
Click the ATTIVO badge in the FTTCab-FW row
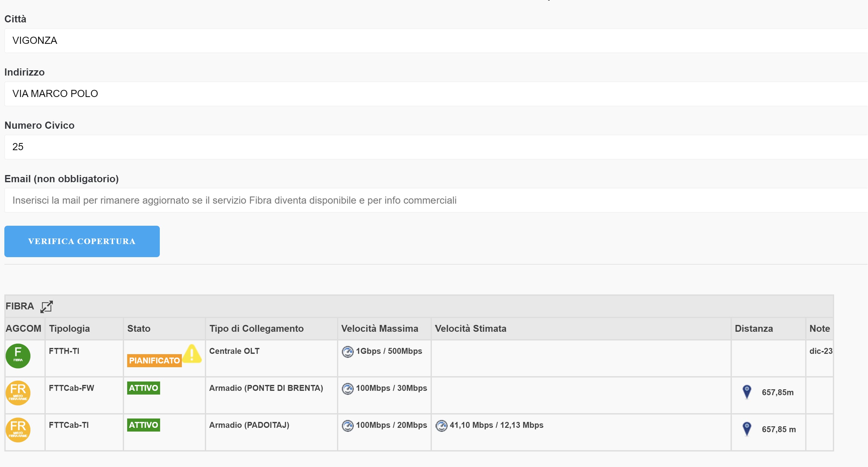click(x=144, y=388)
